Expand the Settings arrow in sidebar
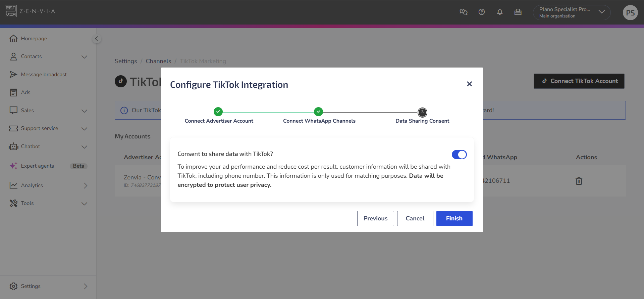Image resolution: width=644 pixels, height=299 pixels. tap(86, 286)
